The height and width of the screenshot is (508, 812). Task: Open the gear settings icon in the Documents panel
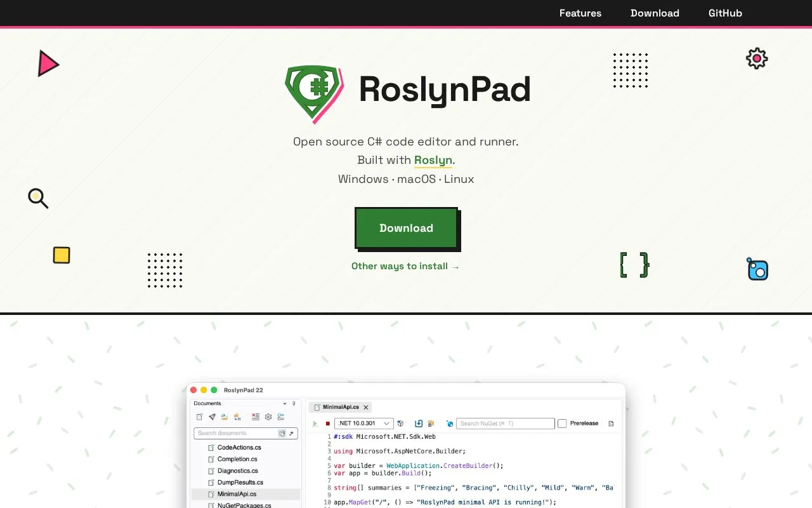click(268, 417)
